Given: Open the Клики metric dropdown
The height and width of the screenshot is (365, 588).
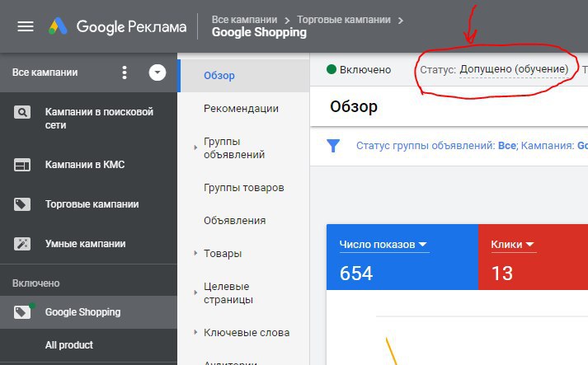Looking at the screenshot, I should [x=513, y=245].
